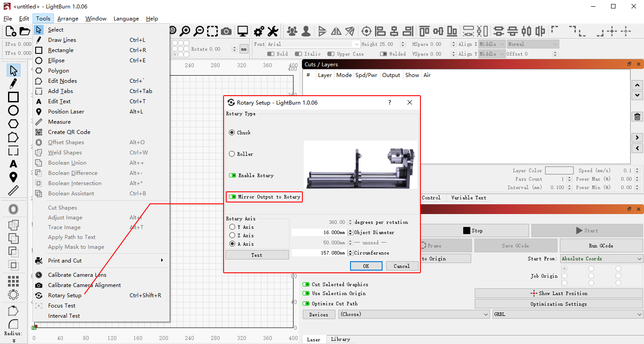Open the gear Settings icon in toolbar

click(259, 31)
